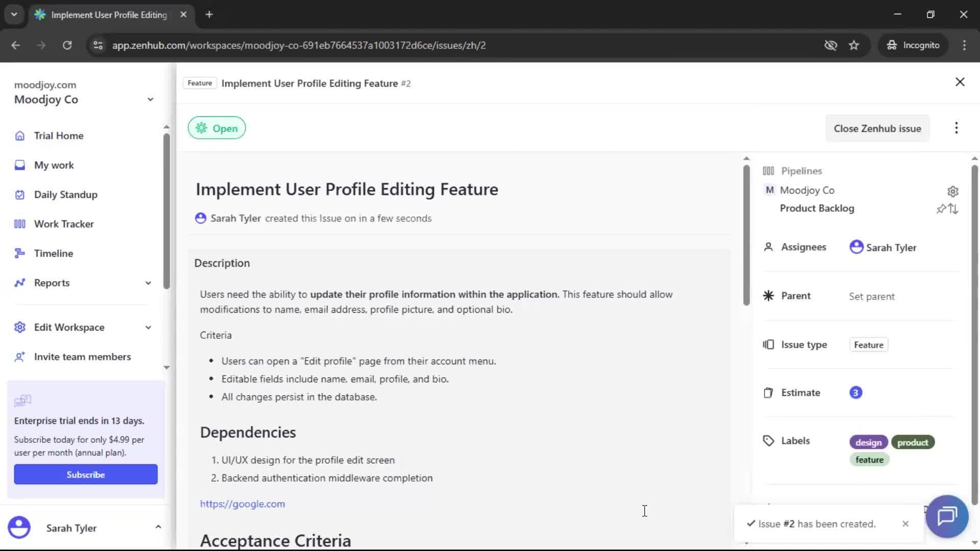Click Set parent to assign a parent issue

pos(871,296)
